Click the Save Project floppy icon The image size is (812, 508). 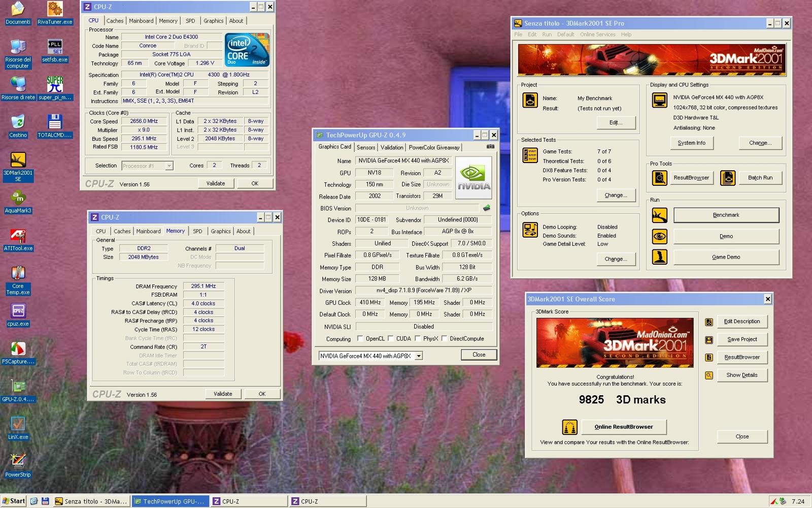click(709, 340)
